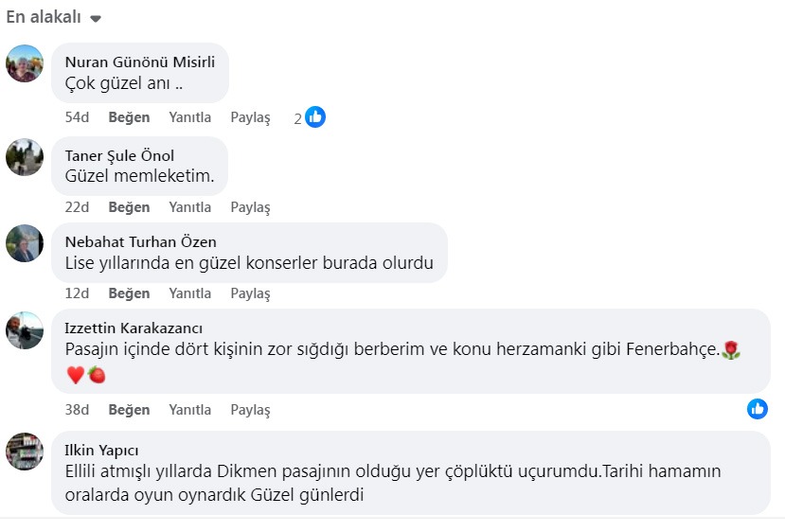Viewport: 785px width, 532px height.
Task: Click Nebahat Turhan Özen's avatar
Action: [x=25, y=243]
